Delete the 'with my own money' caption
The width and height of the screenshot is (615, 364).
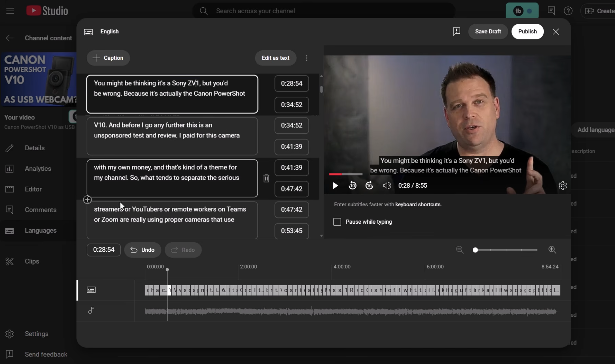(266, 178)
